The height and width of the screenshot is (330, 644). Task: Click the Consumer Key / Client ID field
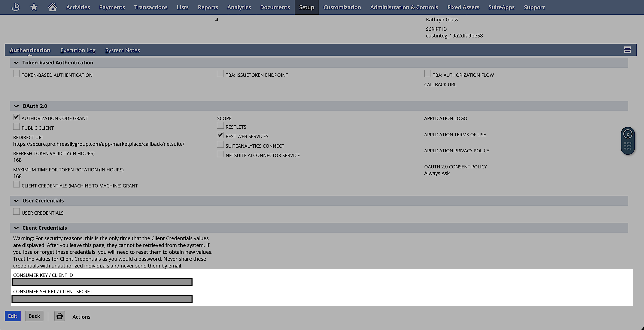tap(102, 282)
